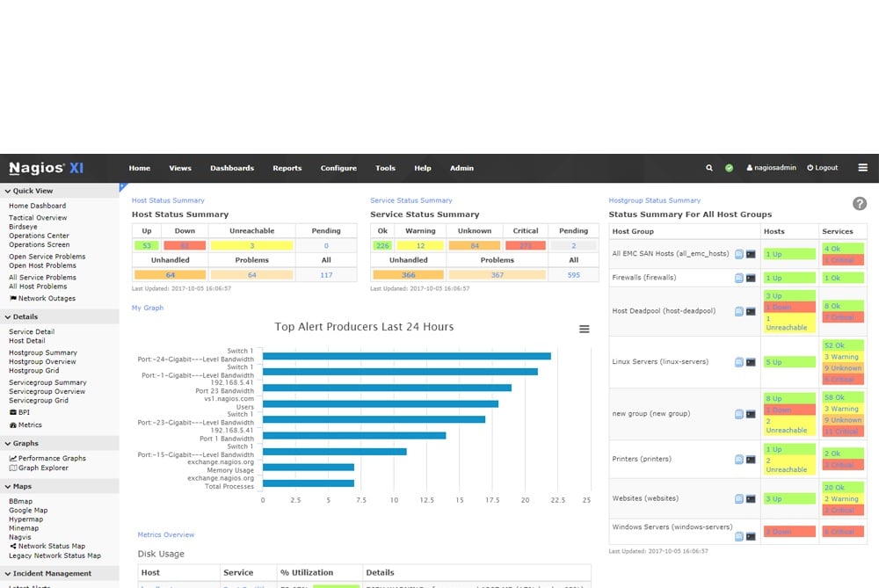
Task: Click the 595 All services count
Action: (x=573, y=275)
